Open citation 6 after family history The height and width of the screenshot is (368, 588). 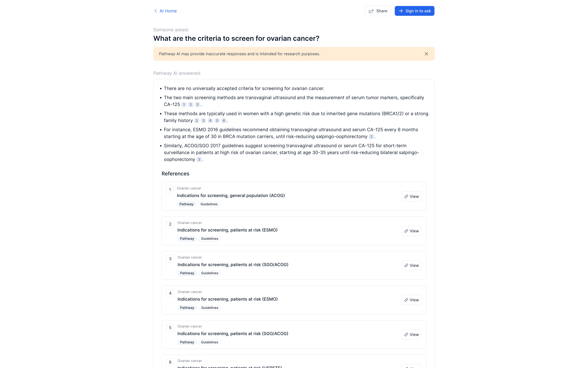pyautogui.click(x=224, y=121)
